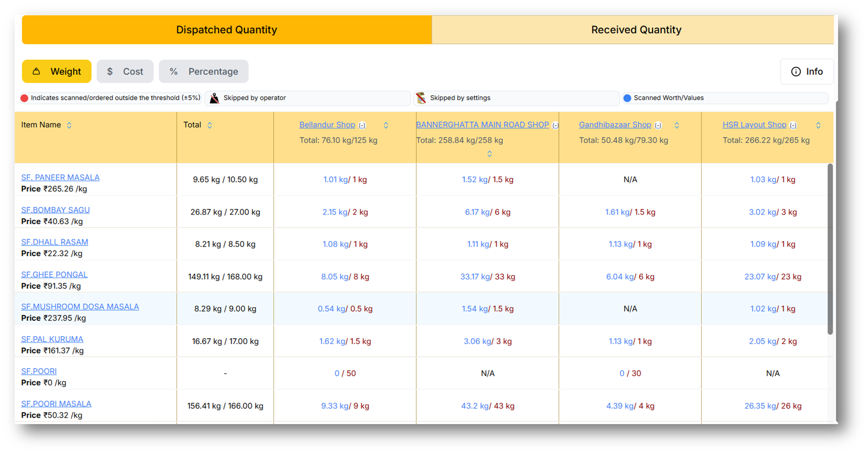The height and width of the screenshot is (454, 868).
Task: Click sort arrows under Bannerghatta shop total
Action: pos(489,154)
